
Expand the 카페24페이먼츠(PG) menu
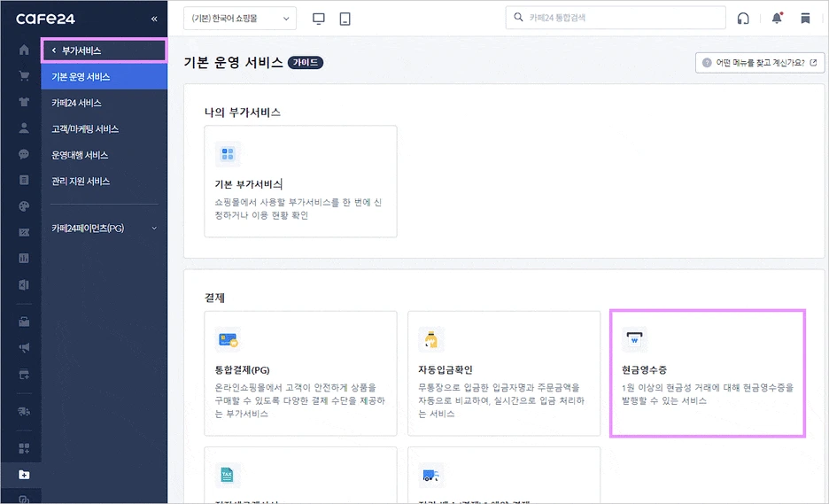104,229
